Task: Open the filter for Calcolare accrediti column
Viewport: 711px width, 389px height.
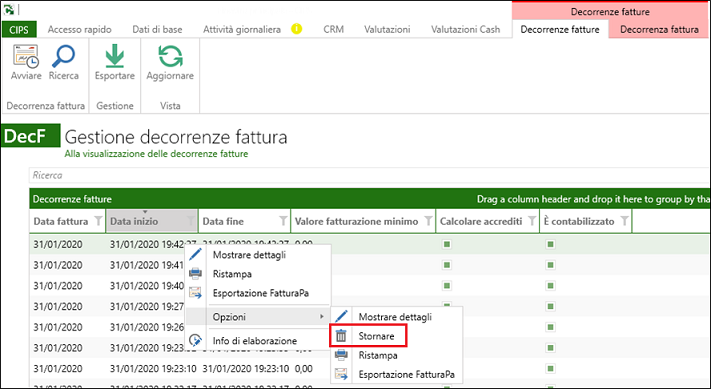Action: point(532,221)
